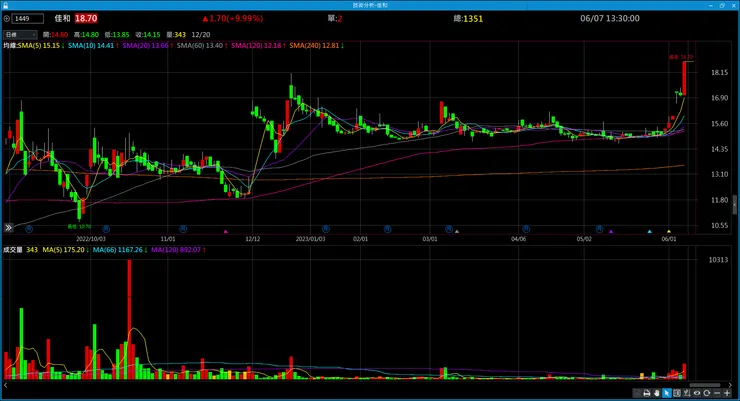This screenshot has height=401, width=740.
Task: Click the 10313 volume axis label
Action: click(x=718, y=260)
